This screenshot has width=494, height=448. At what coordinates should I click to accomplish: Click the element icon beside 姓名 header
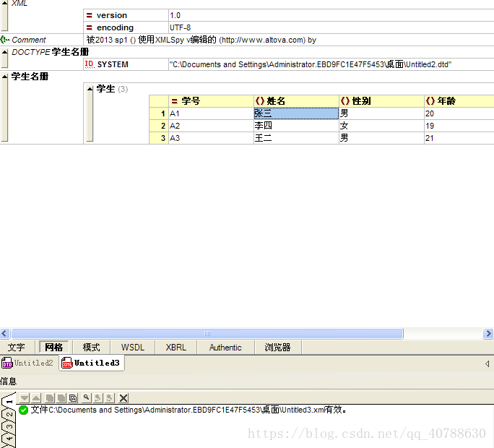260,101
